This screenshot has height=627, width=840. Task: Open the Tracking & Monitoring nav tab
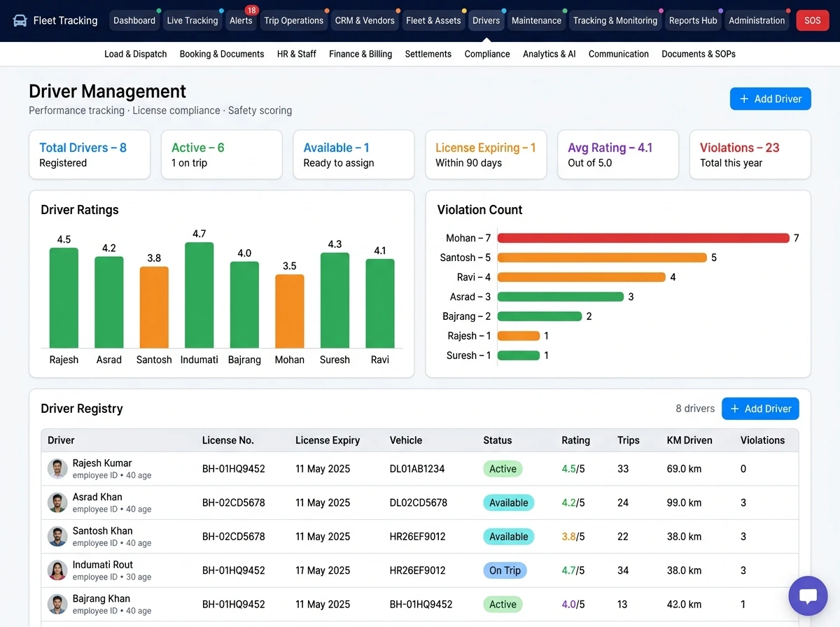[615, 20]
